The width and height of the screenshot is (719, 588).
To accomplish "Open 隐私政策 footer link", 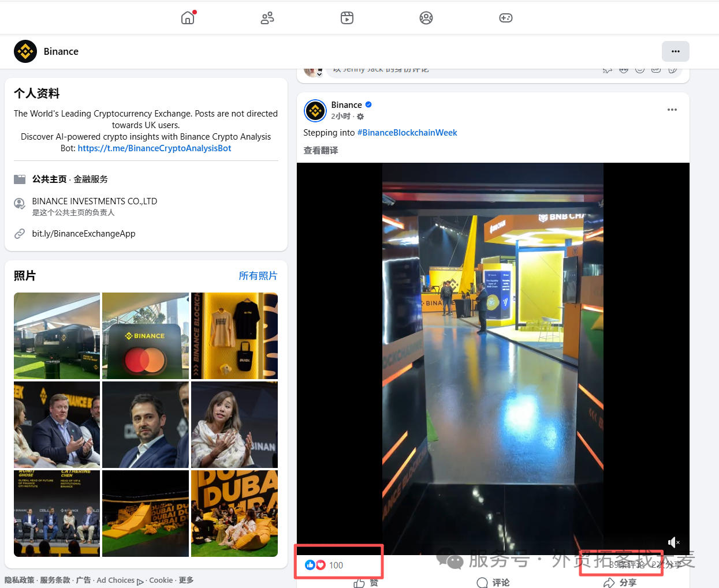I will pyautogui.click(x=19, y=580).
